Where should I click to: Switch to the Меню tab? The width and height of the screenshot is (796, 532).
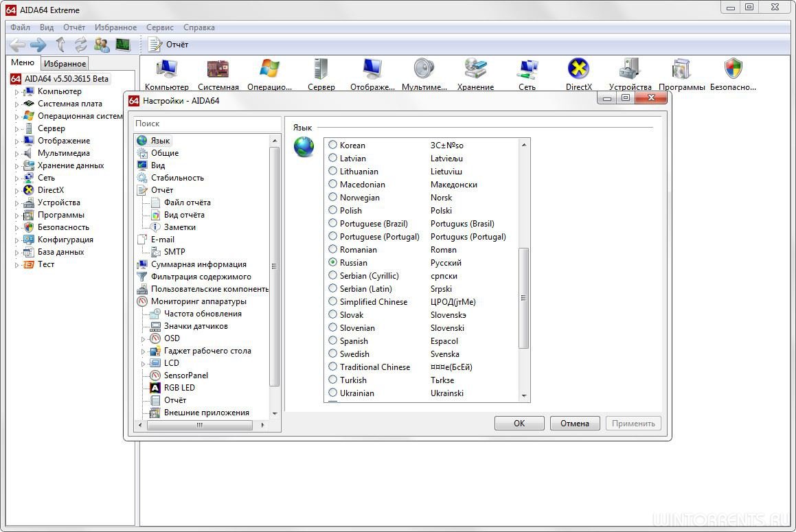pyautogui.click(x=23, y=62)
